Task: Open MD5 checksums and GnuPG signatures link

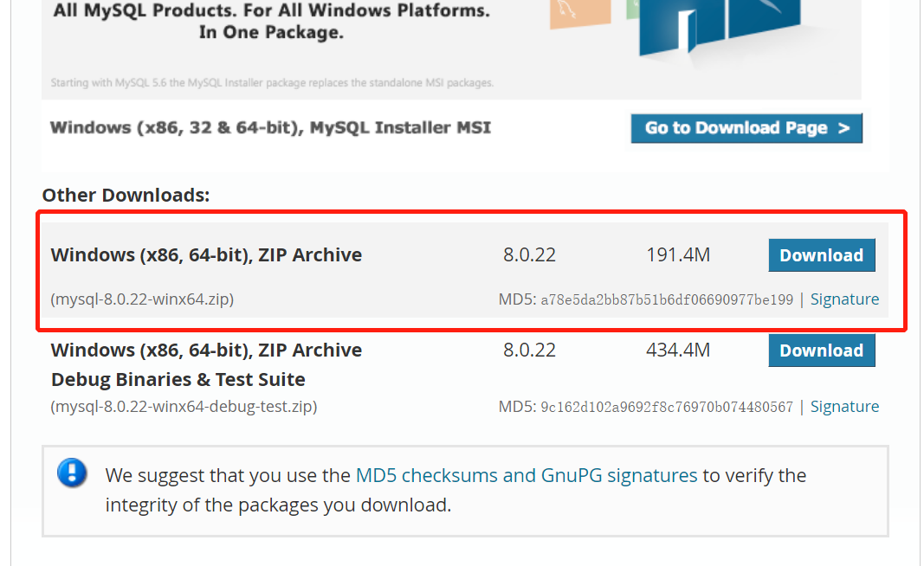Action: click(x=527, y=475)
